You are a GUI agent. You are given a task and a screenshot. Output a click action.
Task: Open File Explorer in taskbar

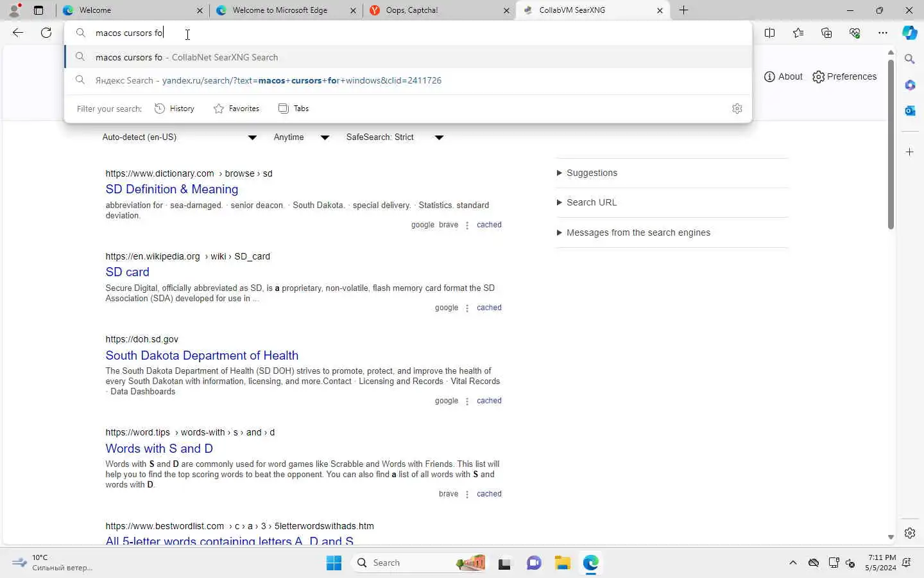pos(563,563)
